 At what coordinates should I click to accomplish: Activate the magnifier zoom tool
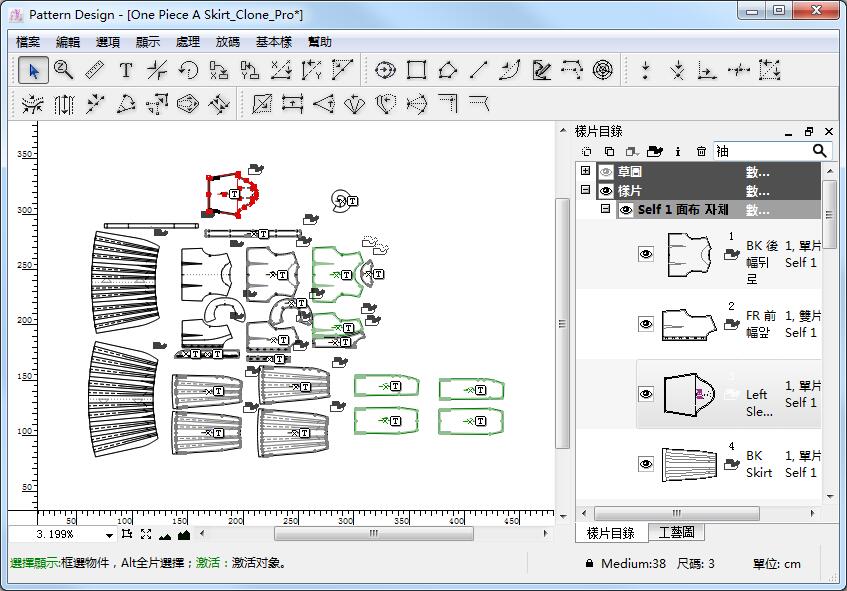point(64,70)
